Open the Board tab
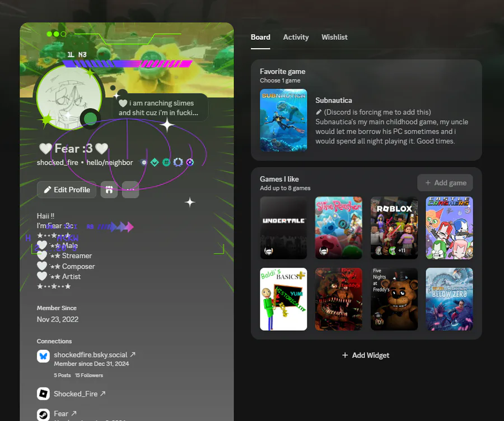The width and height of the screenshot is (504, 421). 260,37
